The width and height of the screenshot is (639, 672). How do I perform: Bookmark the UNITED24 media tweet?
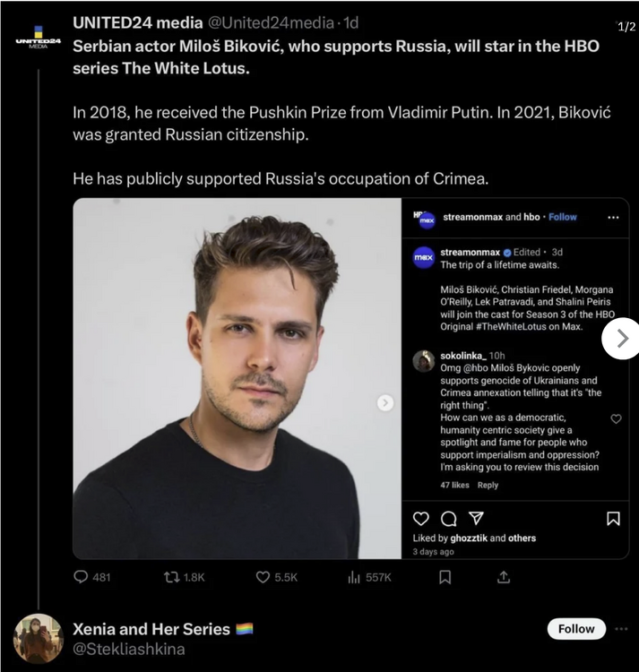pyautogui.click(x=445, y=577)
